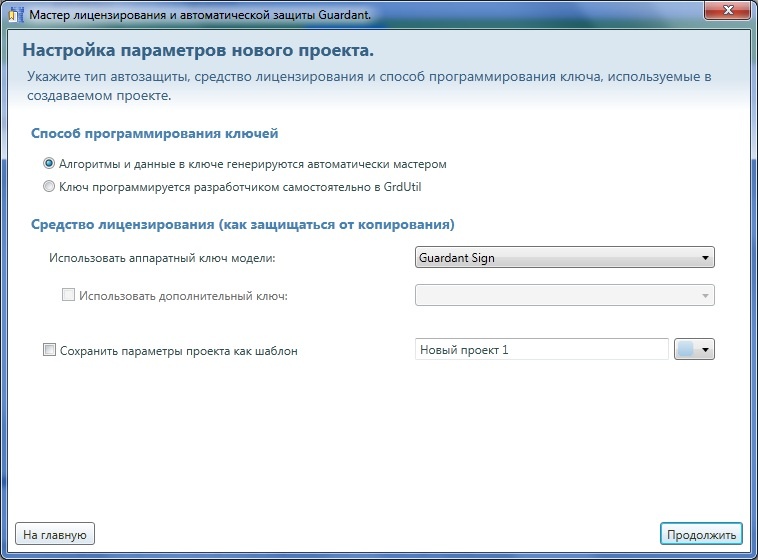758x560 pixels.
Task: Focus the "Новый проект 1" template name field
Action: tap(540, 350)
